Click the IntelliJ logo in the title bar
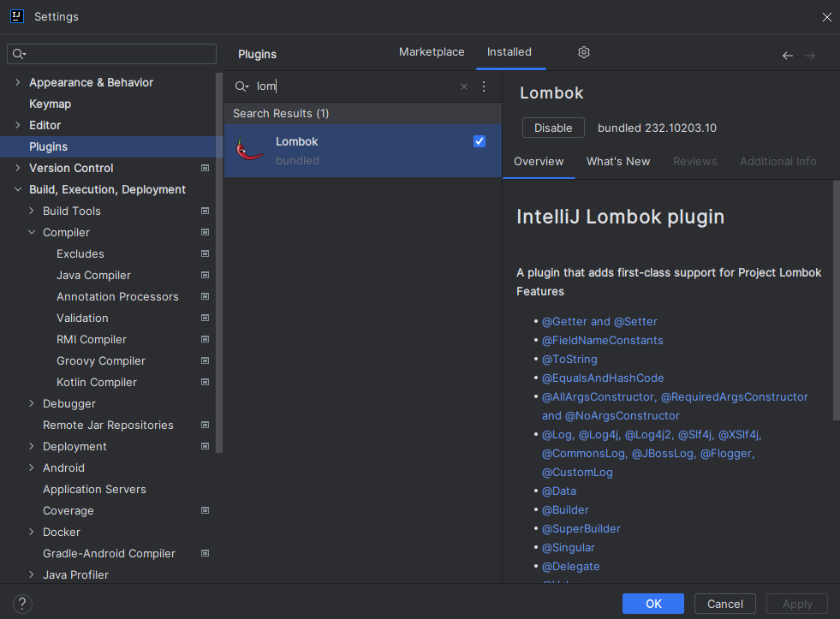840x619 pixels. coord(17,16)
